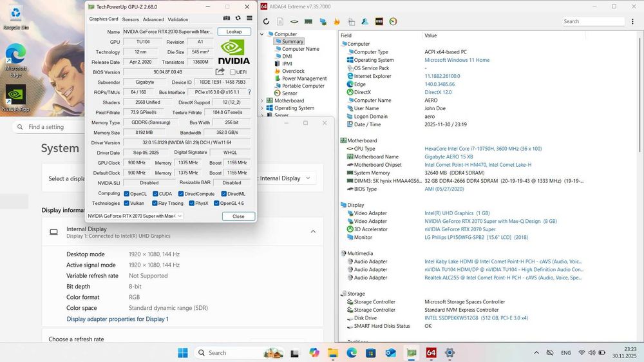This screenshot has height=362, width=644.
Task: Open Outlook from the taskbar
Action: 390,352
